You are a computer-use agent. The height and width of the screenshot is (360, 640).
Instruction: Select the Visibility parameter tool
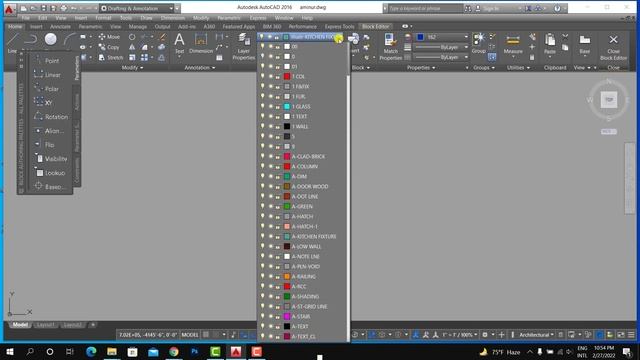click(51, 159)
